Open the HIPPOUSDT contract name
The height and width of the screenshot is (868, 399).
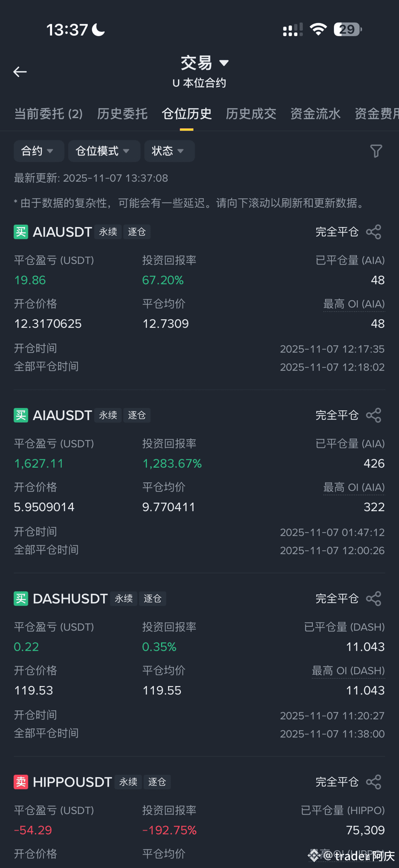pyautogui.click(x=72, y=782)
